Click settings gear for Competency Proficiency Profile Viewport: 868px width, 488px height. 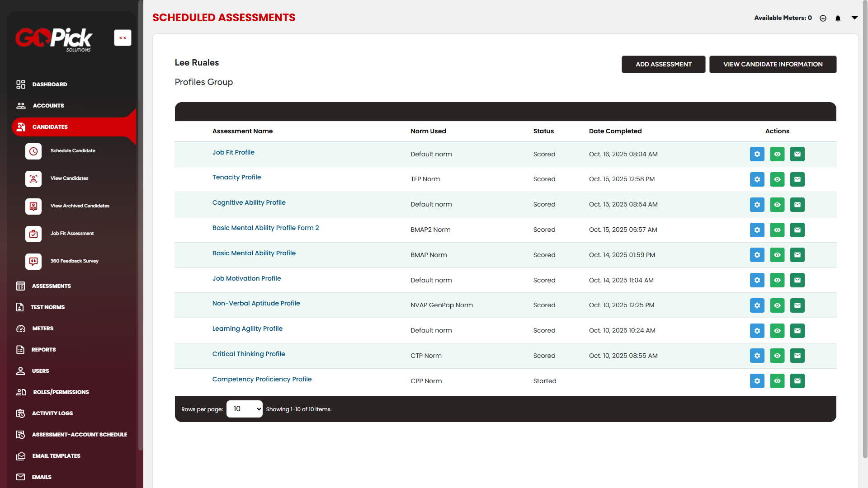(x=757, y=381)
